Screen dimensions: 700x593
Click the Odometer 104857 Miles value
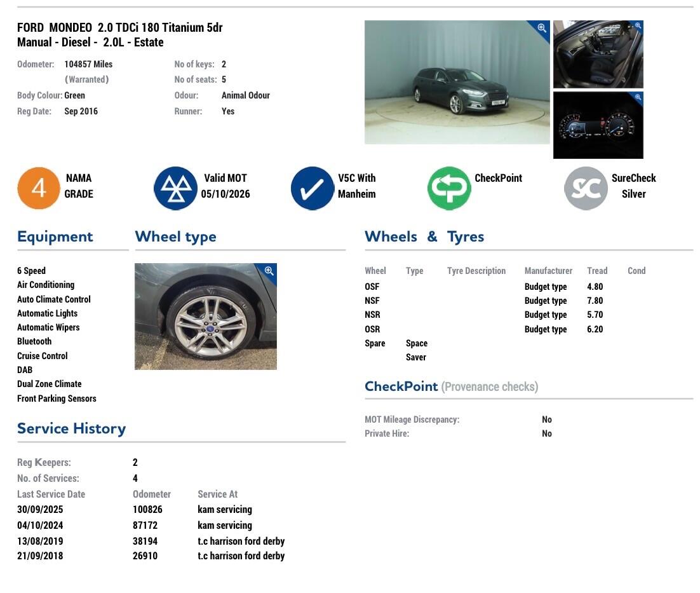pos(88,64)
